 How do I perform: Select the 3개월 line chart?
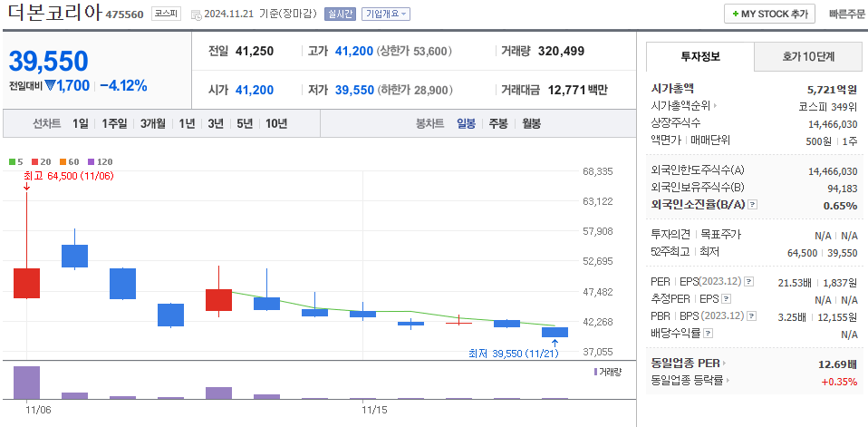[x=153, y=123]
